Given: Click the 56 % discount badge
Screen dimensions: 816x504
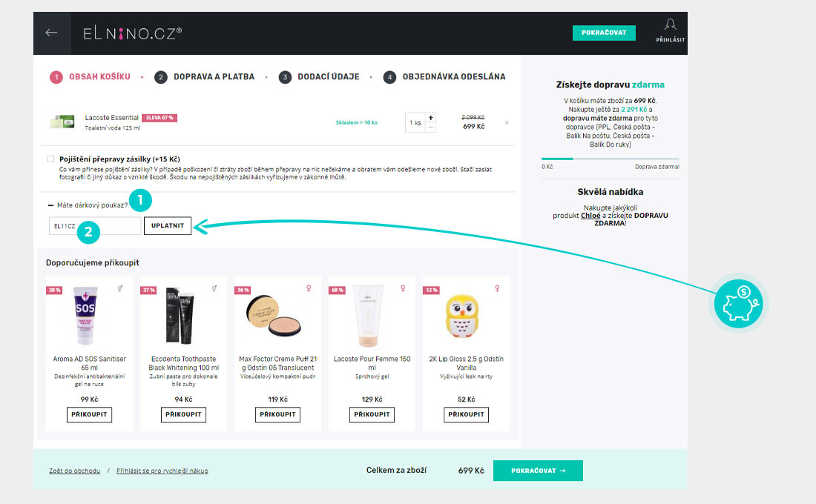Looking at the screenshot, I should [243, 291].
